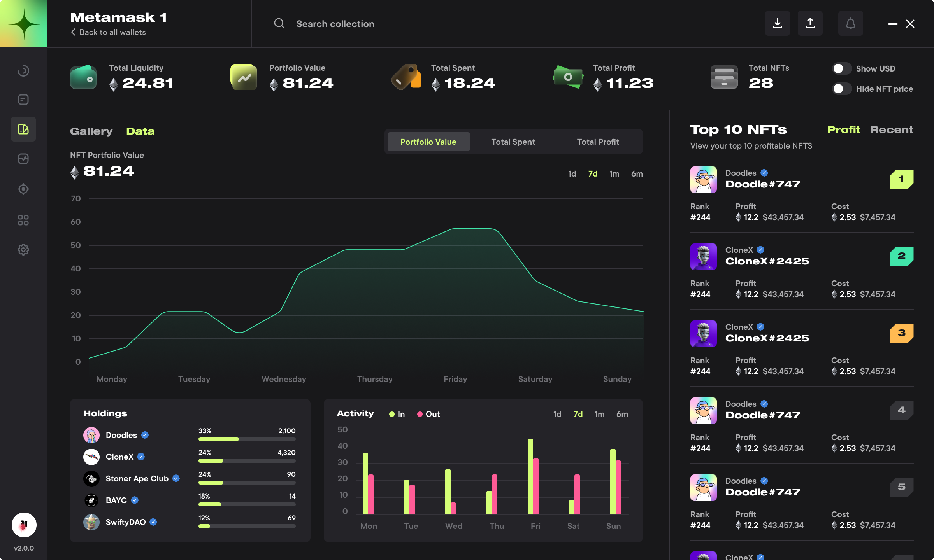Click the search magnifier icon
Viewport: 934px width, 560px height.
[x=279, y=23]
